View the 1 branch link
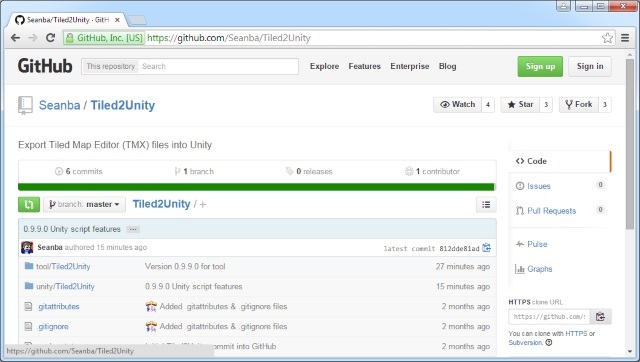The image size is (640, 362). (x=194, y=171)
